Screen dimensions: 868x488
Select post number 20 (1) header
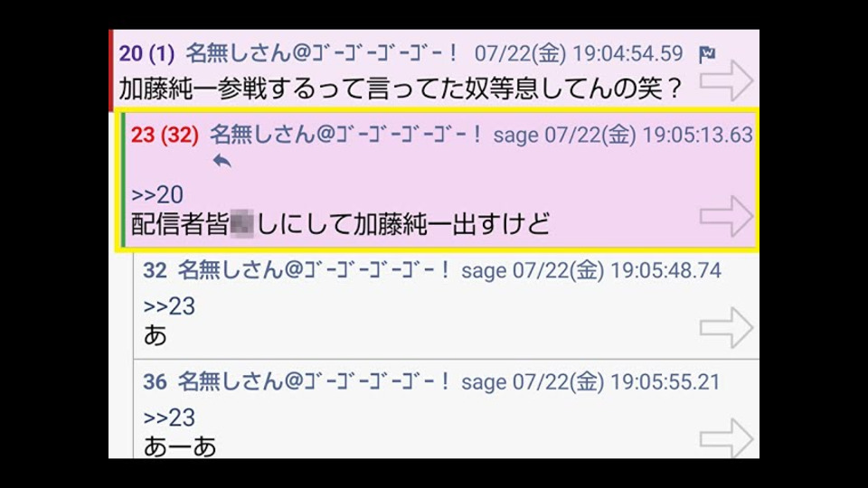pos(146,53)
